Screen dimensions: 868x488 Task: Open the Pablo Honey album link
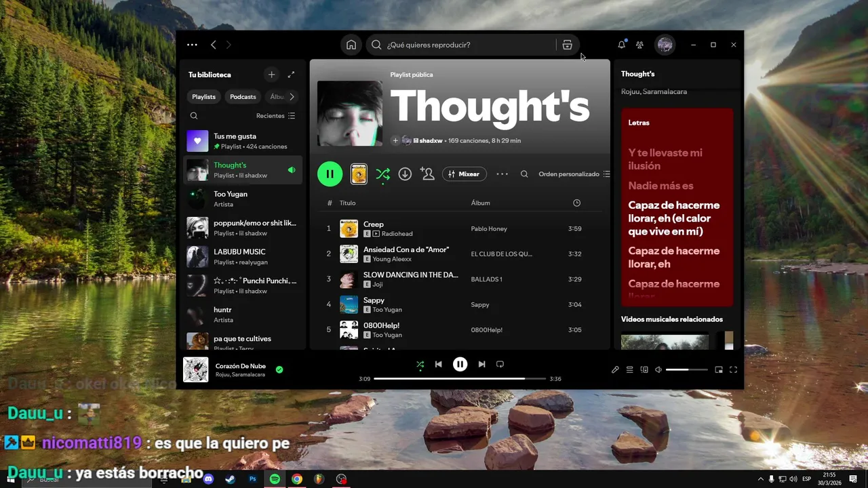[x=489, y=229]
